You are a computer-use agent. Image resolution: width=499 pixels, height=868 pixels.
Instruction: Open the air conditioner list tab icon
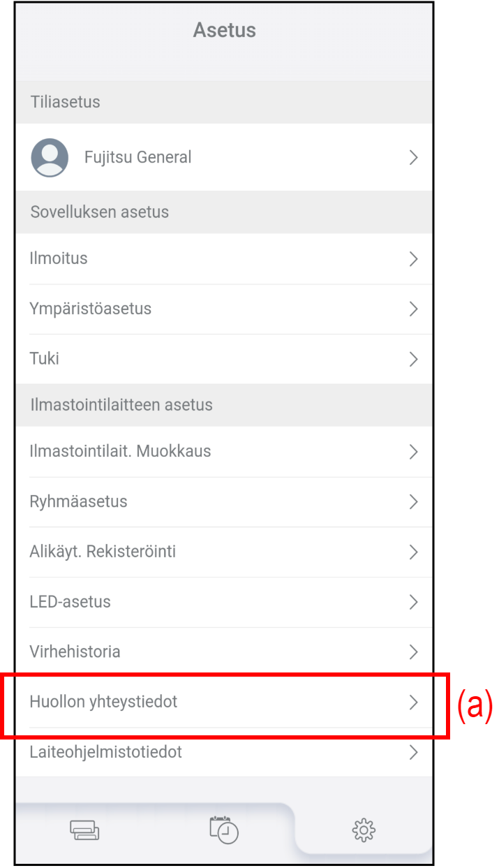tap(84, 830)
